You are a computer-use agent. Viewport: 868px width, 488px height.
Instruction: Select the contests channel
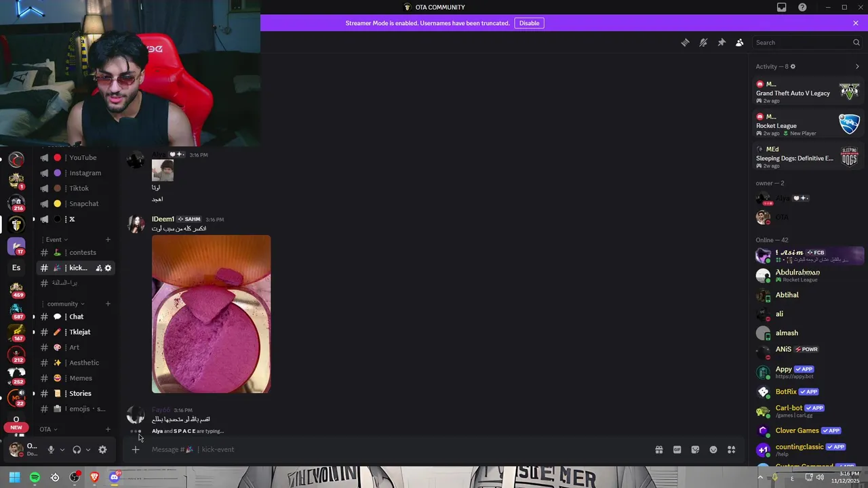tap(75, 252)
